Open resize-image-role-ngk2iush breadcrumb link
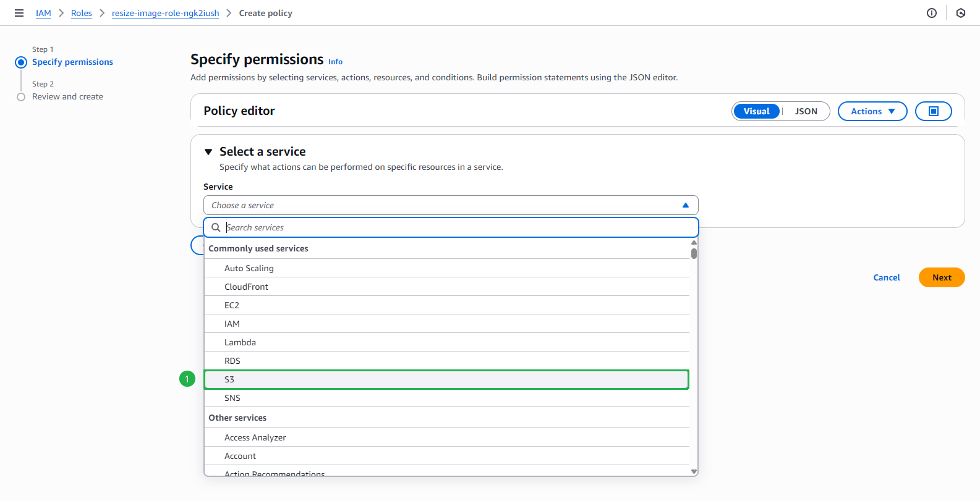Image resolution: width=980 pixels, height=501 pixels. pos(165,13)
